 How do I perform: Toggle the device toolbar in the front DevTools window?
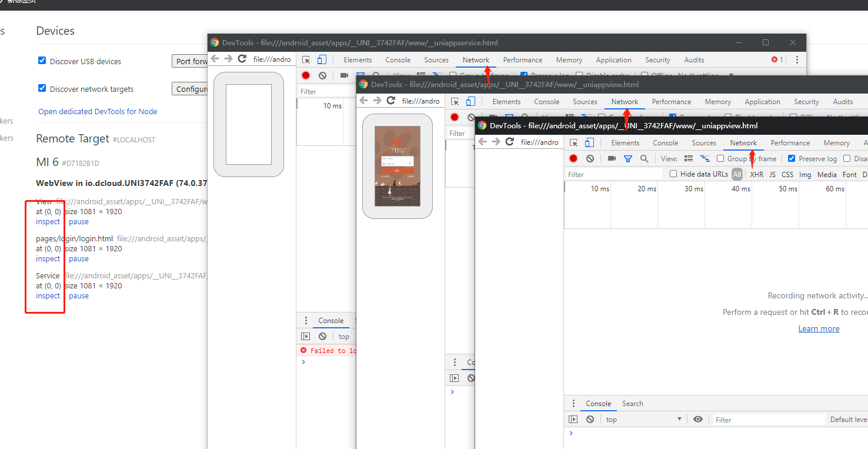click(589, 142)
